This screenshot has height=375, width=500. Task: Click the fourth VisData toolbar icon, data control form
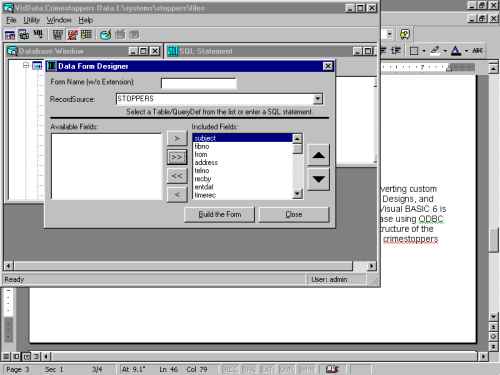pyautogui.click(x=58, y=34)
